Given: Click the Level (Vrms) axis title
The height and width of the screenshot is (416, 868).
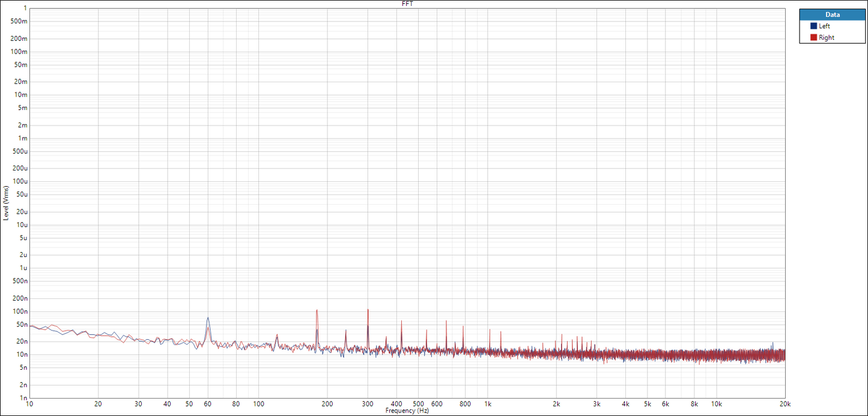Looking at the screenshot, I should [x=6, y=202].
